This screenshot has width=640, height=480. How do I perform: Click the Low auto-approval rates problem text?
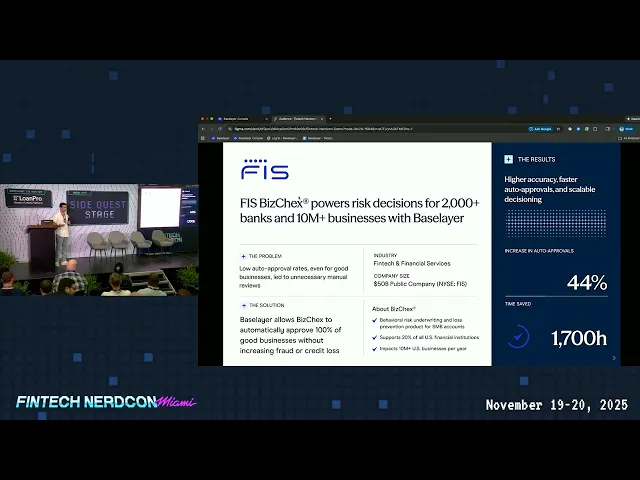pos(293,277)
